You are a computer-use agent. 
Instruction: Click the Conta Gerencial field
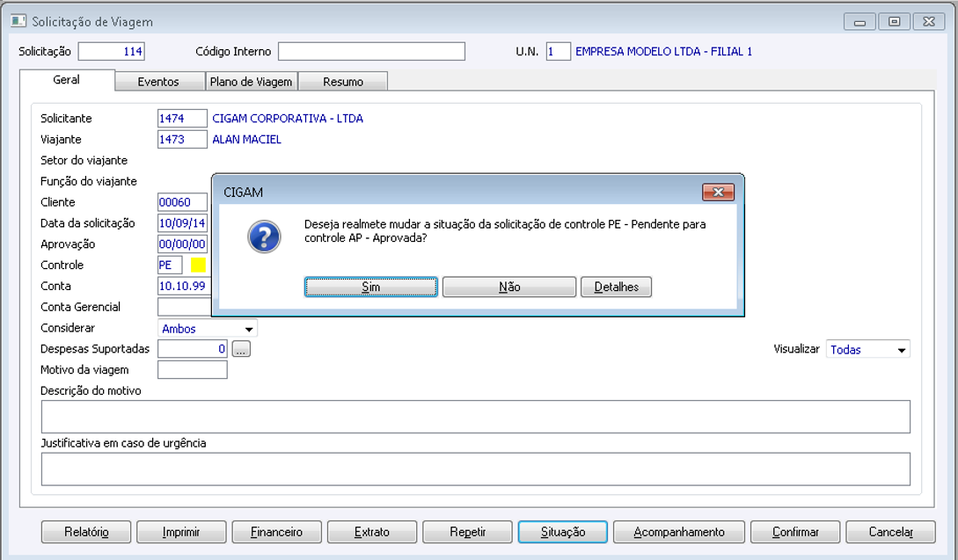click(183, 307)
